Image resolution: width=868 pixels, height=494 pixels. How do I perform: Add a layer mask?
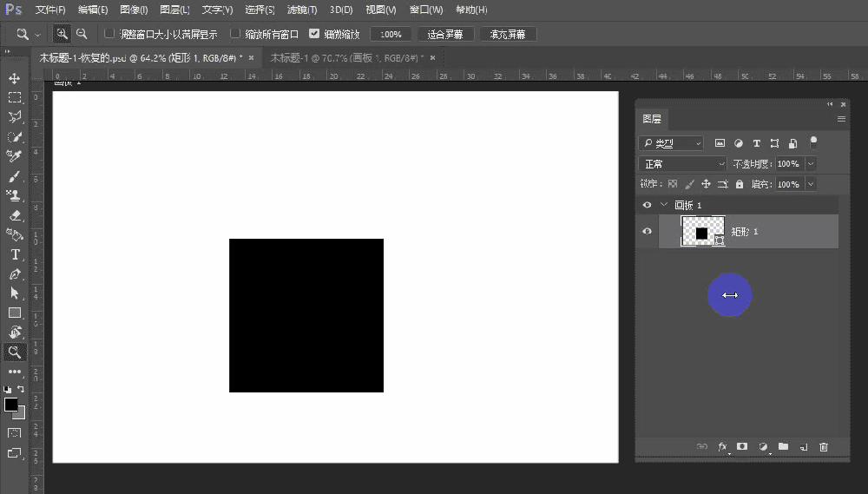coord(742,446)
